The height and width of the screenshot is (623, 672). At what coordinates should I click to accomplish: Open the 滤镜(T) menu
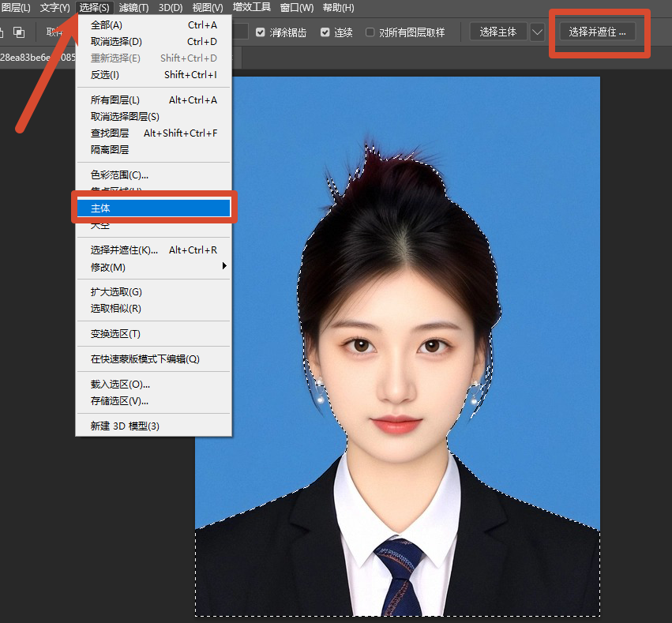[x=133, y=8]
